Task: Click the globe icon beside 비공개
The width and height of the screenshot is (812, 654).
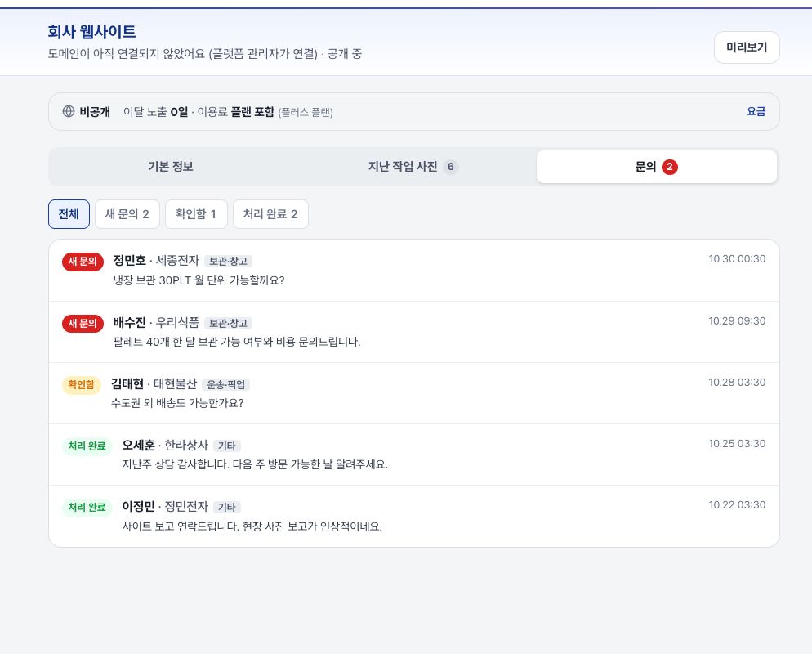Action: coord(69,111)
